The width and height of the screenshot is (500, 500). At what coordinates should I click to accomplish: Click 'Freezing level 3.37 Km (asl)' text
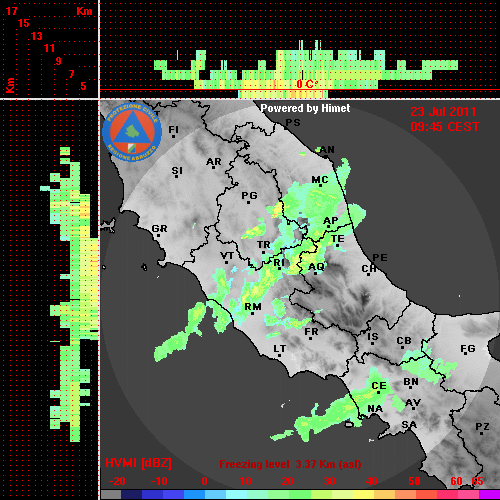pos(290,464)
